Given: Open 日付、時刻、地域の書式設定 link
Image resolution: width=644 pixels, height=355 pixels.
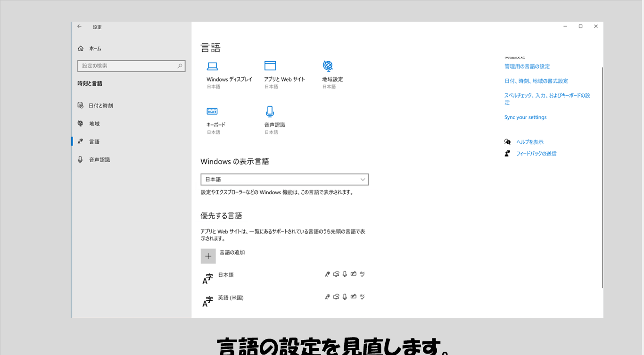Looking at the screenshot, I should click(536, 81).
